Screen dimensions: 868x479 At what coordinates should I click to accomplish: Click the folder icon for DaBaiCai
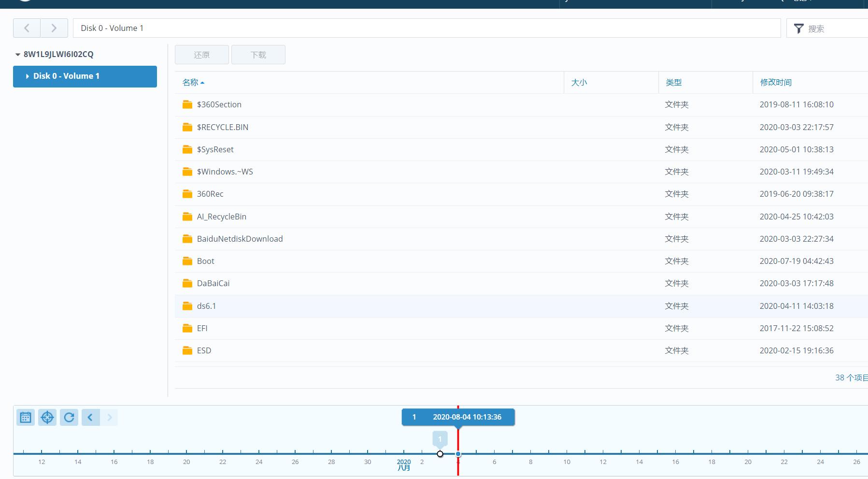(x=187, y=283)
